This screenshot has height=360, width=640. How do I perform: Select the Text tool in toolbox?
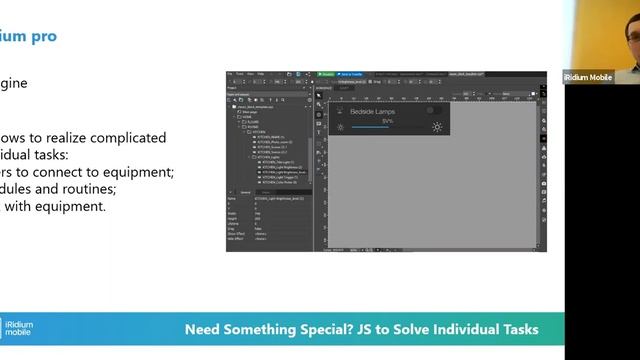pos(319,133)
